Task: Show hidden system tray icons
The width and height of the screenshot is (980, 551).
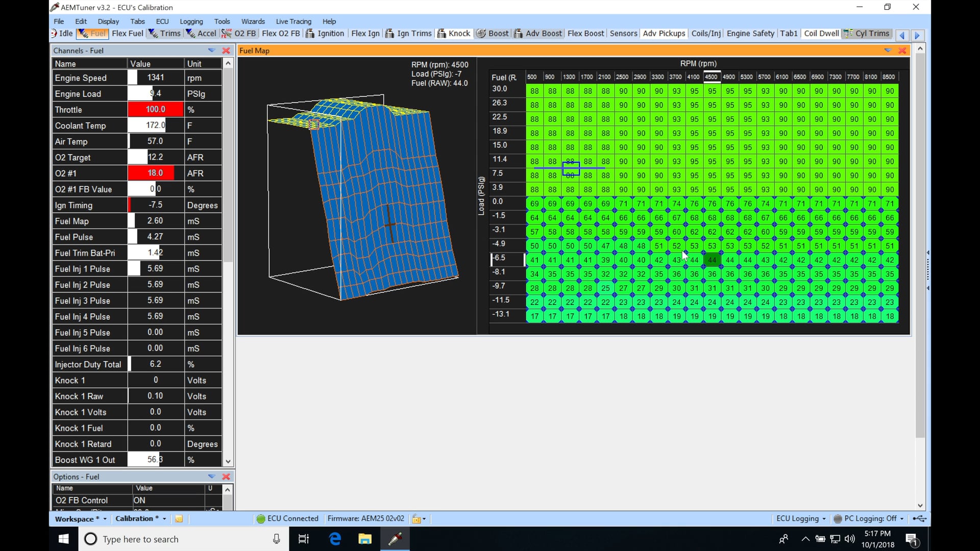Action: pos(805,539)
